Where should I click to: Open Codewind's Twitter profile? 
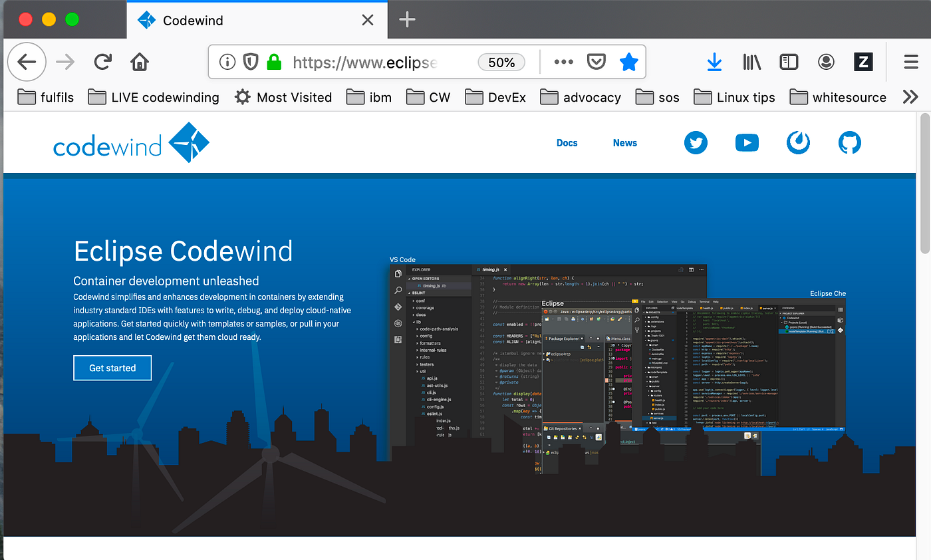[696, 142]
